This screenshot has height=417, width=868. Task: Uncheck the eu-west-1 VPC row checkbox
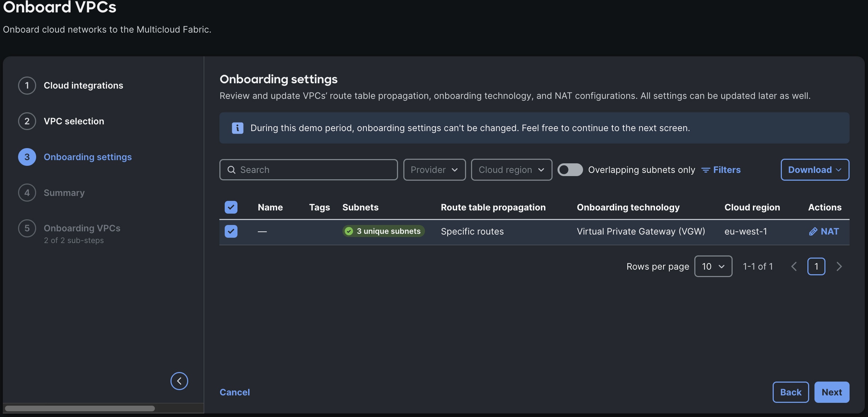pyautogui.click(x=231, y=231)
